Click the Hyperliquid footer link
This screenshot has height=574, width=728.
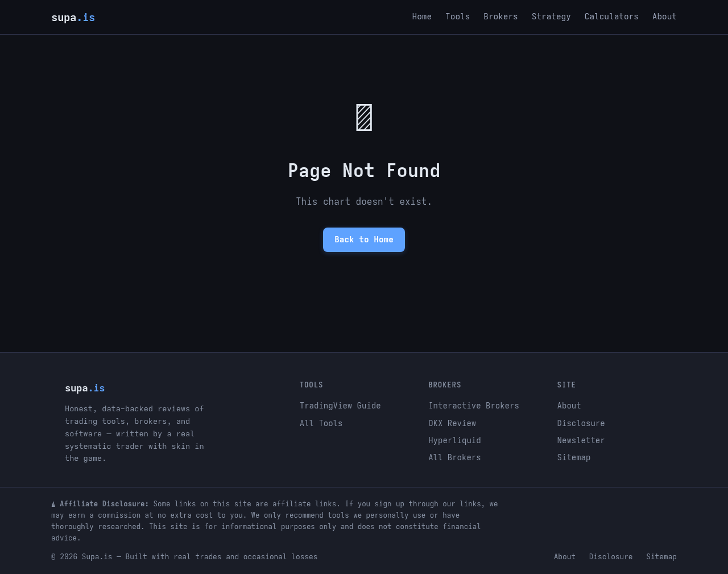454,440
